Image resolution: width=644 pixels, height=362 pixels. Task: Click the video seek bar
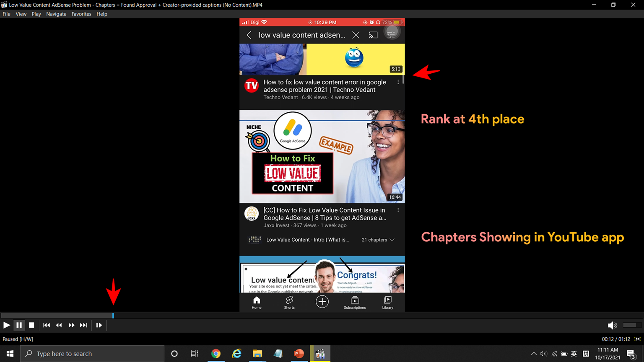[x=322, y=315]
